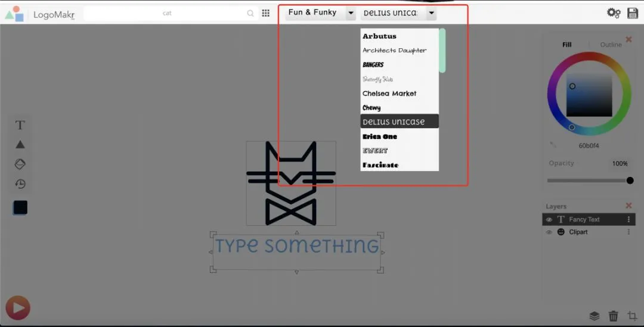Switch to the Outline tab
Viewport: 644px width, 327px height.
(611, 45)
